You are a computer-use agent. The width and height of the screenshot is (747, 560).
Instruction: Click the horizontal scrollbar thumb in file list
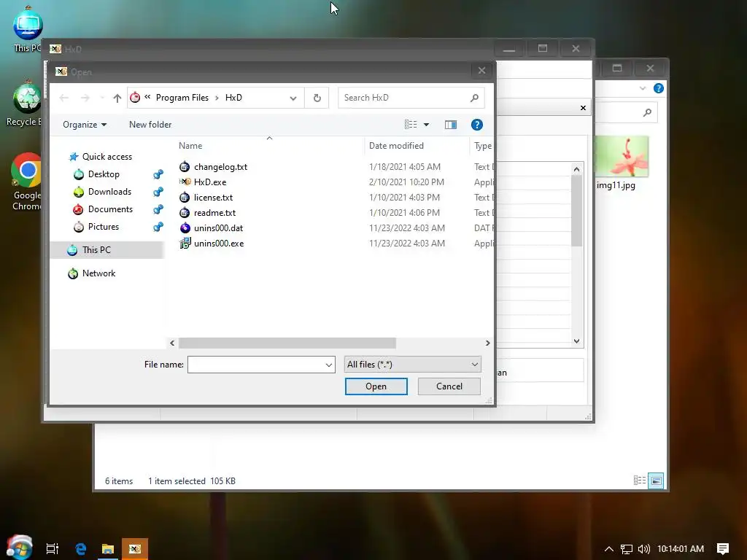tap(287, 343)
